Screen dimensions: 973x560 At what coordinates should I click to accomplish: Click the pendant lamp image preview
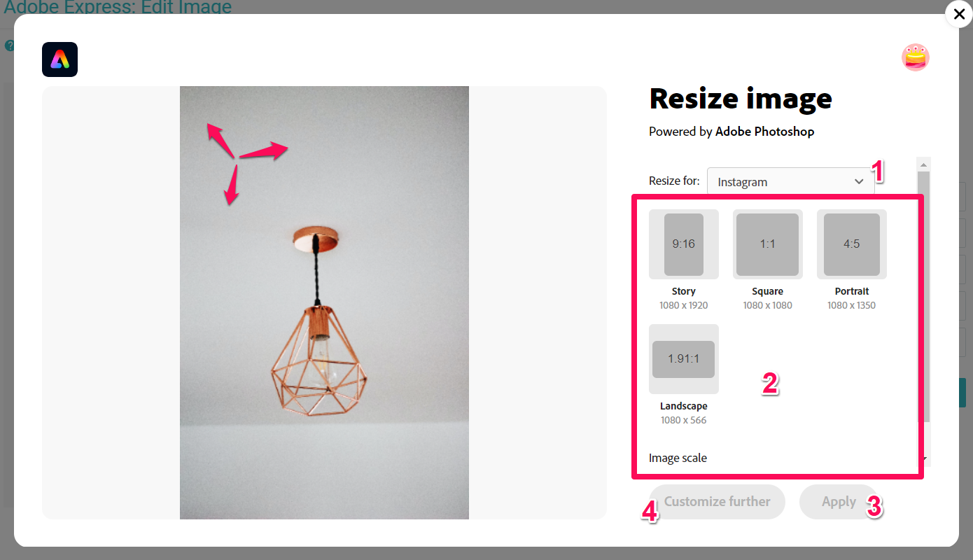pyautogui.click(x=324, y=302)
